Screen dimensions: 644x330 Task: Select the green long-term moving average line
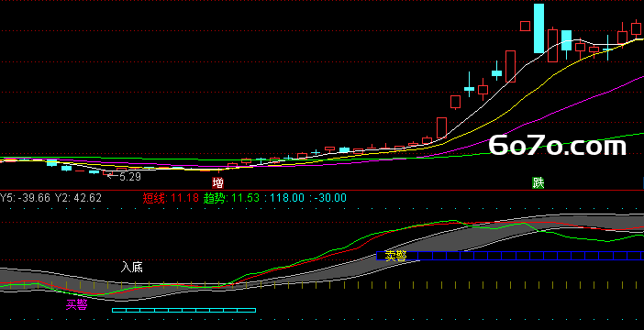[534, 148]
